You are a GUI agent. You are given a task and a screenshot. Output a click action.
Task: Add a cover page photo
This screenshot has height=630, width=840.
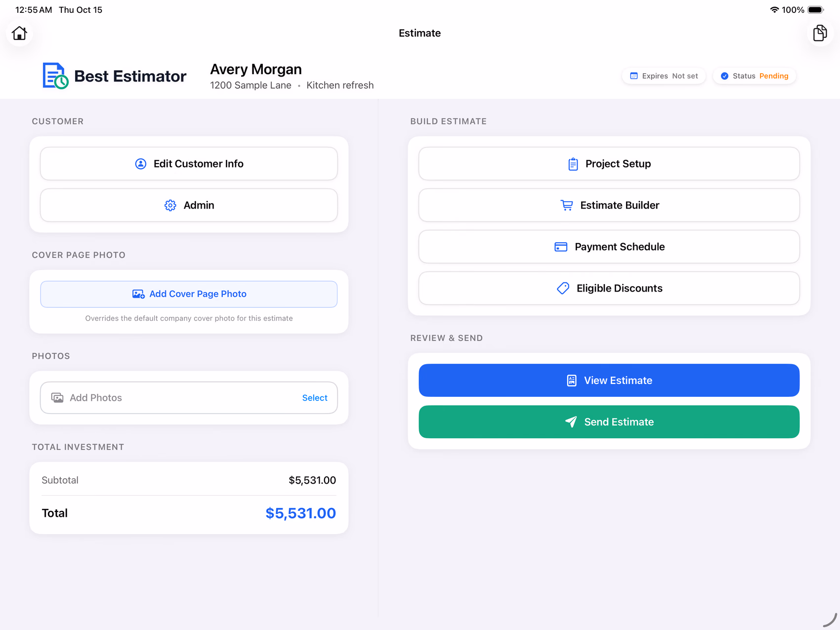pos(189,294)
